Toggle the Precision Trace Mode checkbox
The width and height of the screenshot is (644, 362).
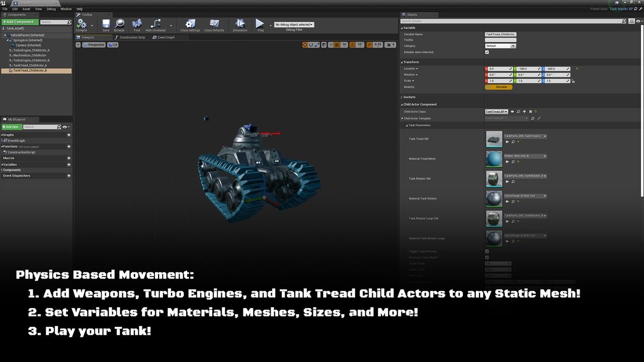click(487, 257)
